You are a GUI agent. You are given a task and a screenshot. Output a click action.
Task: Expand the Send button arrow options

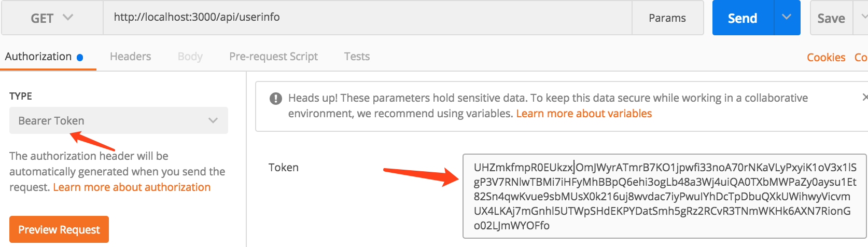pyautogui.click(x=787, y=18)
